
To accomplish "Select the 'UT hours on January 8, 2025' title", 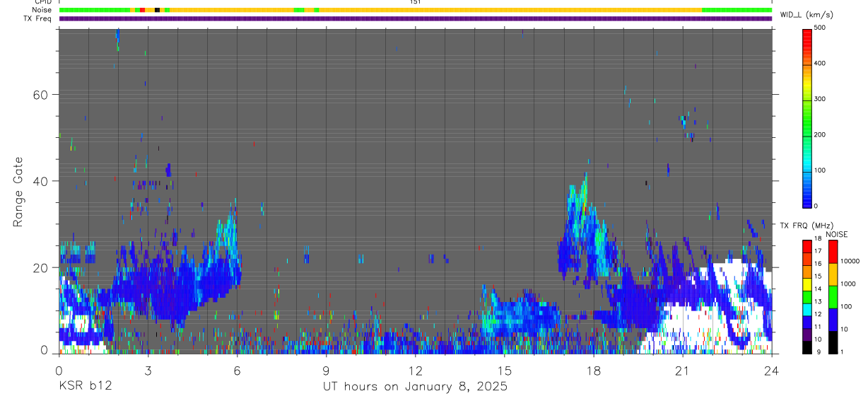I will [x=415, y=386].
